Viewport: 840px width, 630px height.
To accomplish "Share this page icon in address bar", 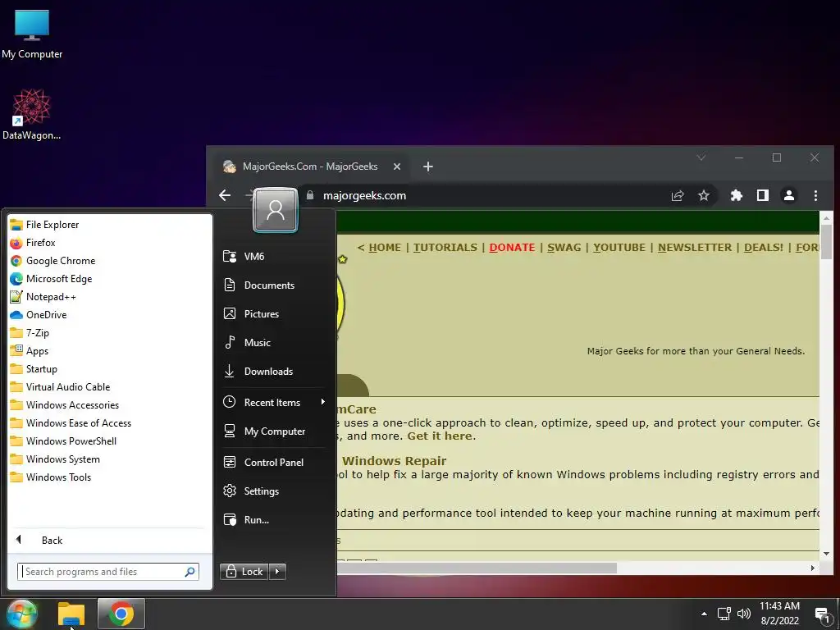I will click(x=678, y=195).
